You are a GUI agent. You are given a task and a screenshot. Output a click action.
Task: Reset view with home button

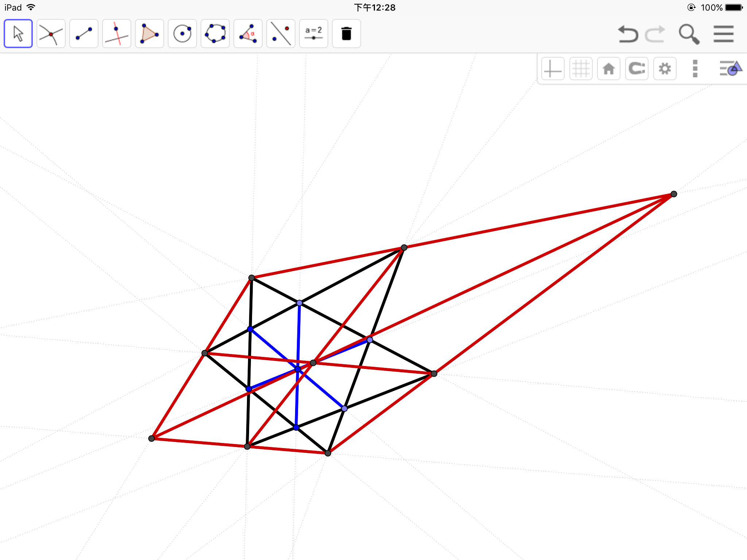click(609, 69)
